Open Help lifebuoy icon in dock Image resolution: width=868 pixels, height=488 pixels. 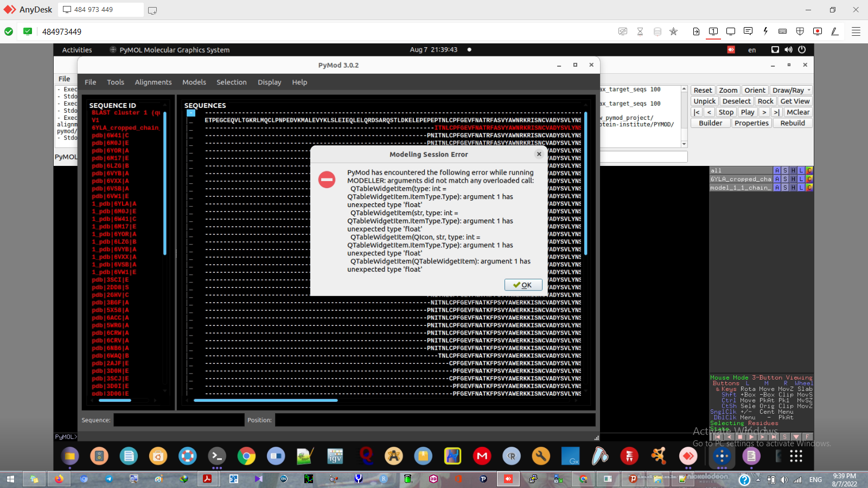pyautogui.click(x=188, y=456)
